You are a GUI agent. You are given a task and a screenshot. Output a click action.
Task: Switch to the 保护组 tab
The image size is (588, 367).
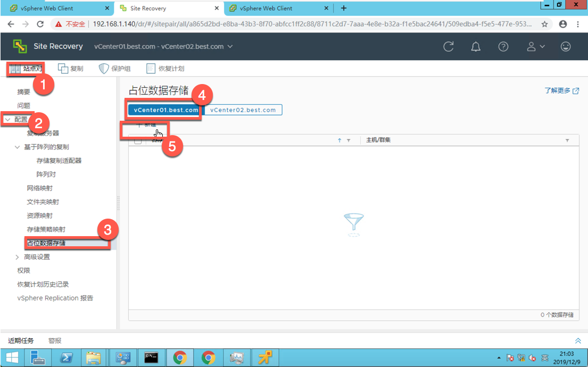pyautogui.click(x=115, y=69)
